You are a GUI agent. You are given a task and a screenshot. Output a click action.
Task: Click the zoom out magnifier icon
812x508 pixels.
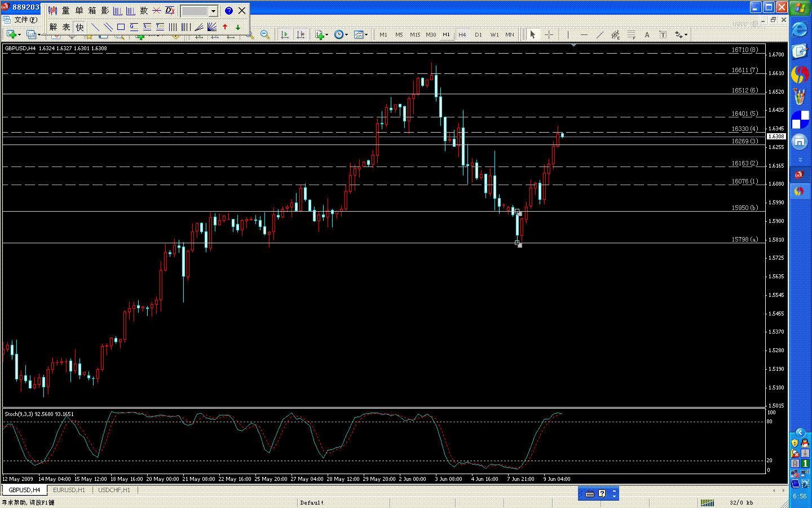pyautogui.click(x=265, y=34)
